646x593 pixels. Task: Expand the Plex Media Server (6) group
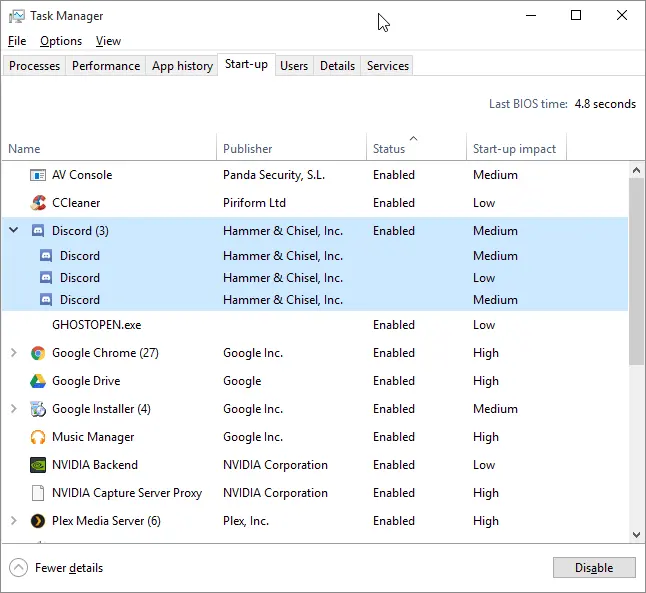[x=14, y=521]
